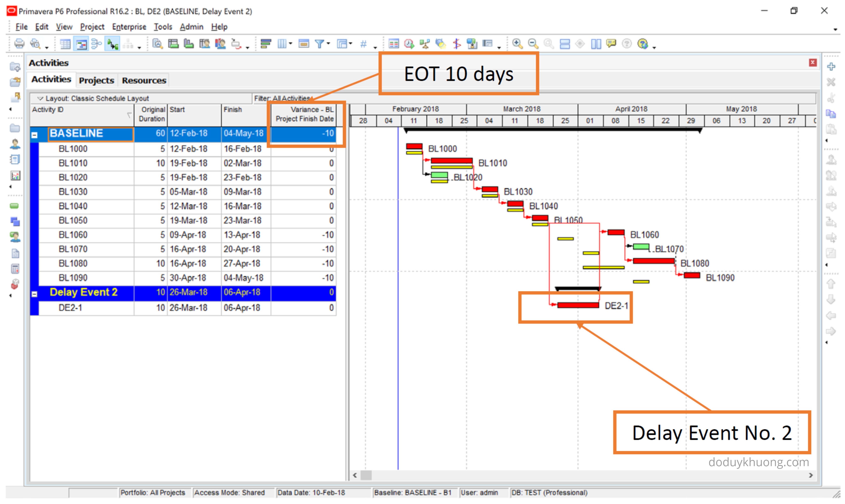Select activity BL1080 row

coord(73,264)
